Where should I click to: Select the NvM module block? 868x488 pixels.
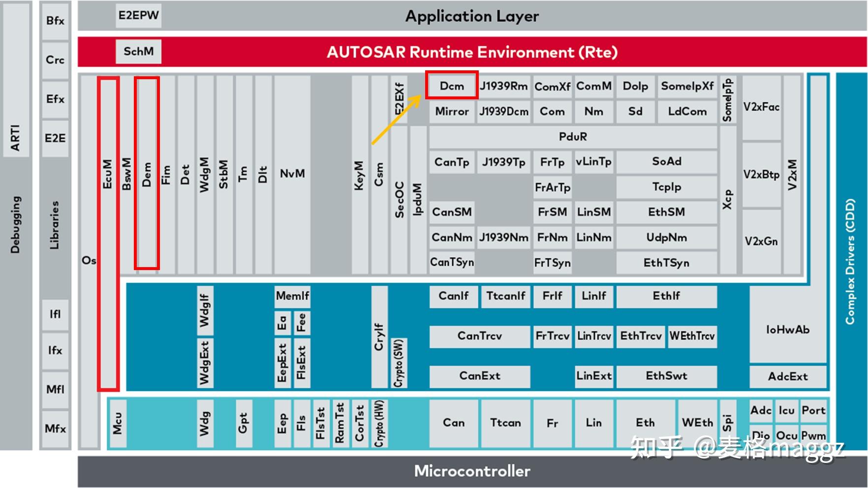(292, 174)
